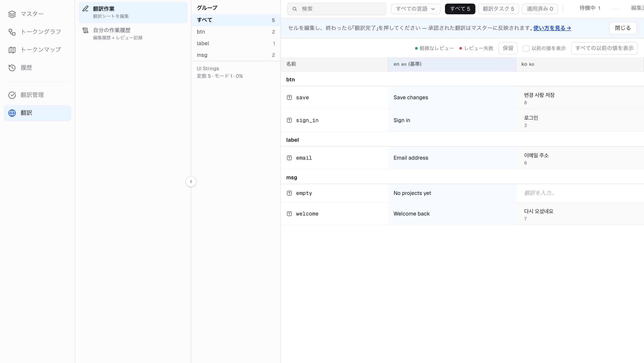The image size is (644, 363).
Task: Click the No projects yet cell
Action: 452,193
